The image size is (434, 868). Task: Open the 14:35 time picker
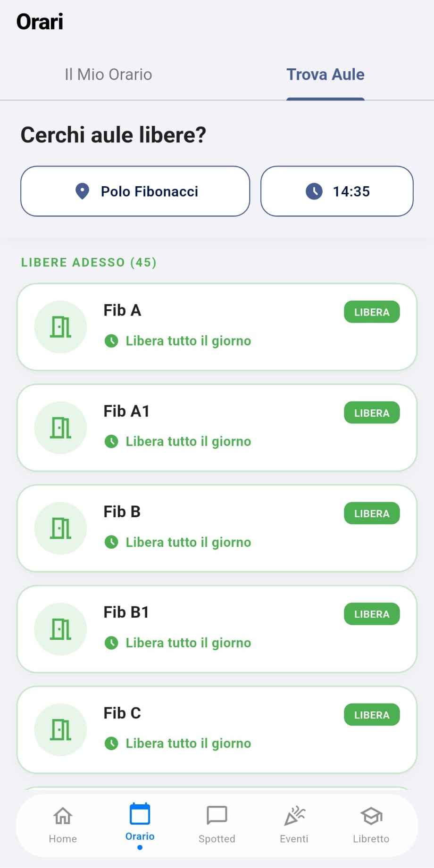pos(337,191)
